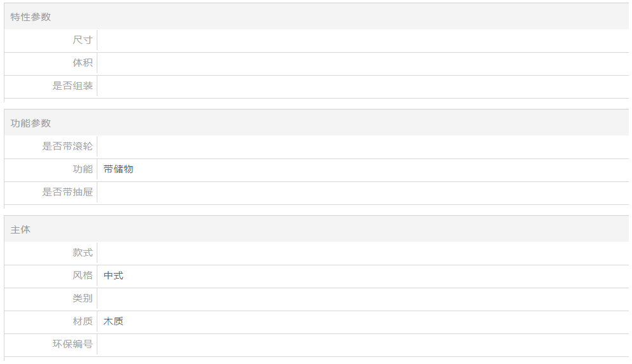
Task: Click the 是否带滚轮 row label
Action: (67, 146)
